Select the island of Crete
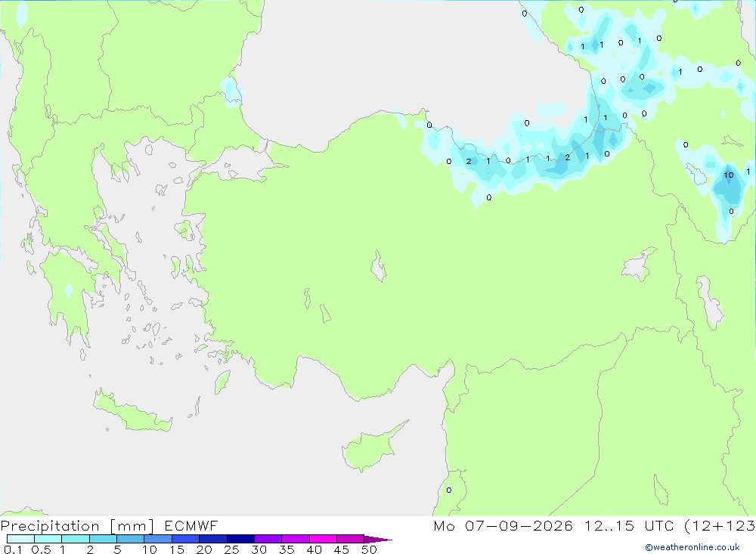The width and height of the screenshot is (756, 554). click(x=132, y=411)
